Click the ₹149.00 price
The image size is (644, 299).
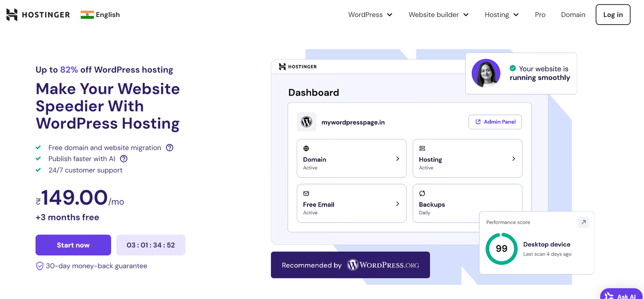pyautogui.click(x=72, y=198)
